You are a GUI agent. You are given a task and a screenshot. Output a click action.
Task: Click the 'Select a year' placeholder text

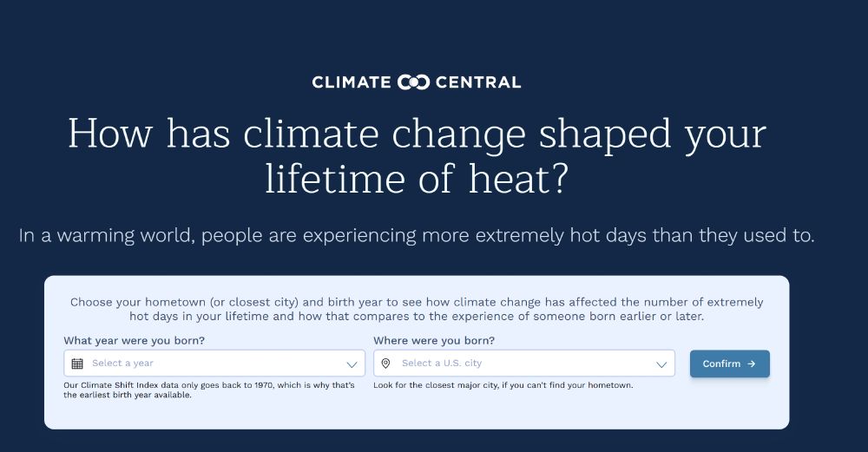pyautogui.click(x=123, y=364)
